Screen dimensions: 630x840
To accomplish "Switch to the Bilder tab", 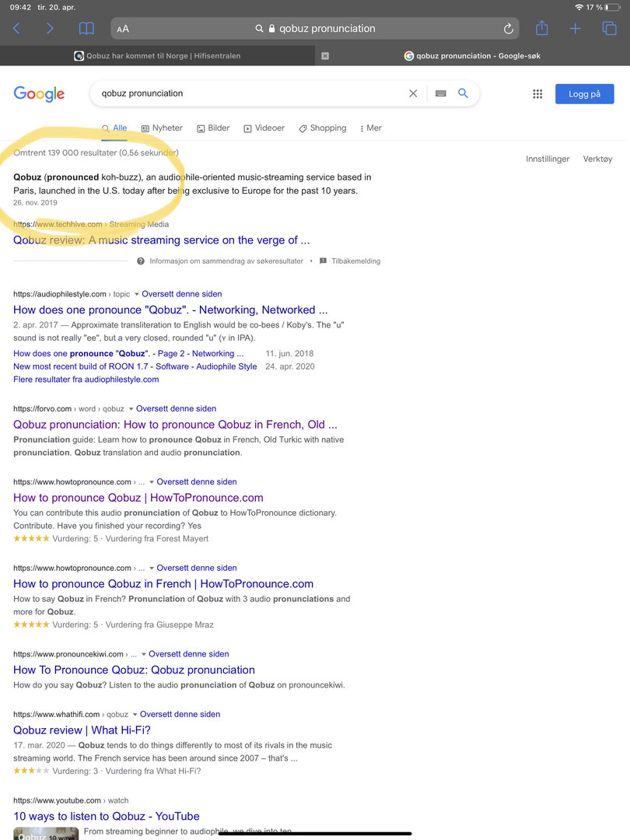I will 213,128.
